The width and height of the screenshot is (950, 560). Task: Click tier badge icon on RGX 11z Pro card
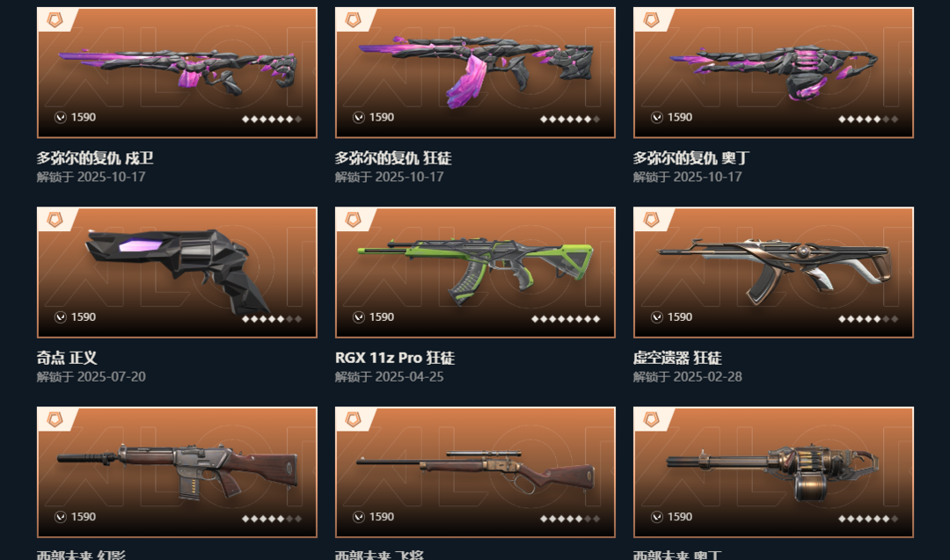pyautogui.click(x=354, y=220)
